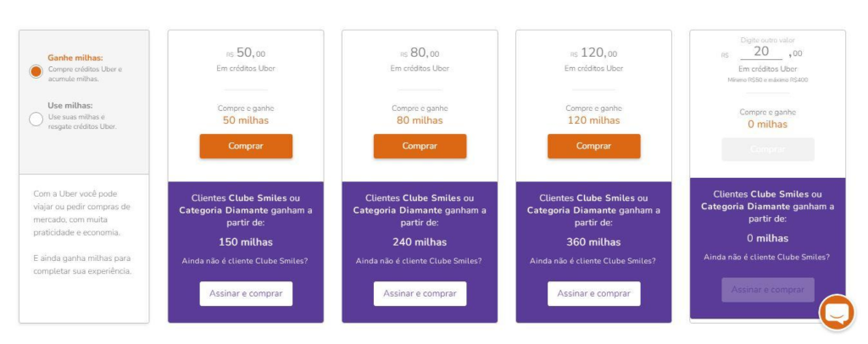Click the Use milhas label text
Viewport: 868px width, 344px height.
(x=70, y=105)
